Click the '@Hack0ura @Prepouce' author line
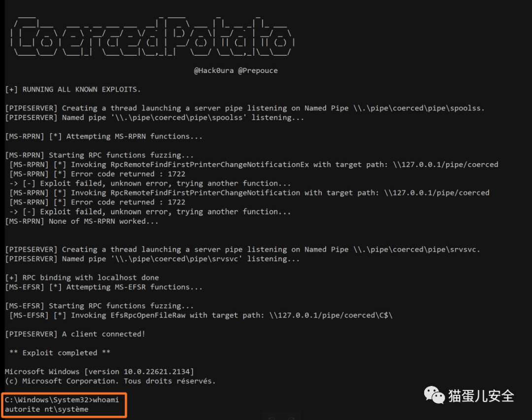 pos(235,70)
